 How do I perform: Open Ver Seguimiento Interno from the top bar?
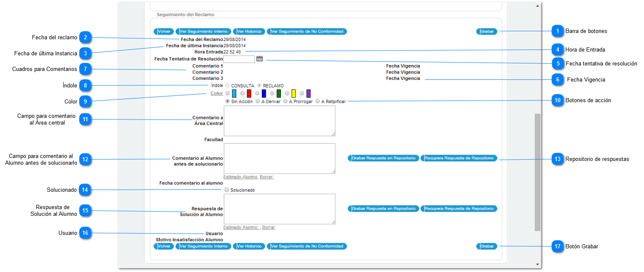(203, 31)
